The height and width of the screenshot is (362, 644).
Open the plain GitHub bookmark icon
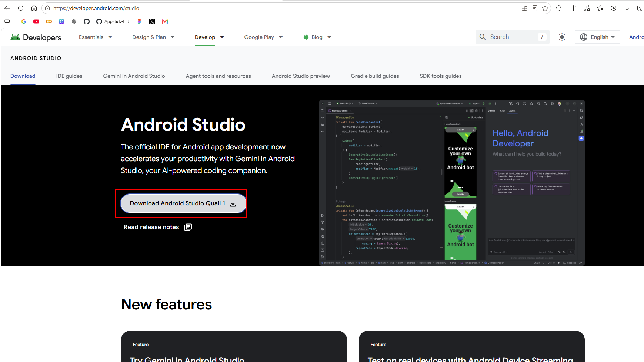(87, 21)
